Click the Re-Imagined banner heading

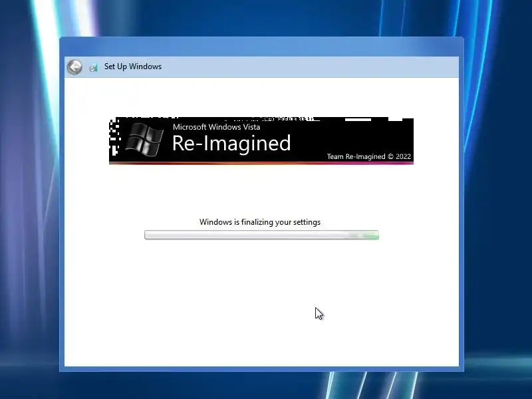click(231, 144)
